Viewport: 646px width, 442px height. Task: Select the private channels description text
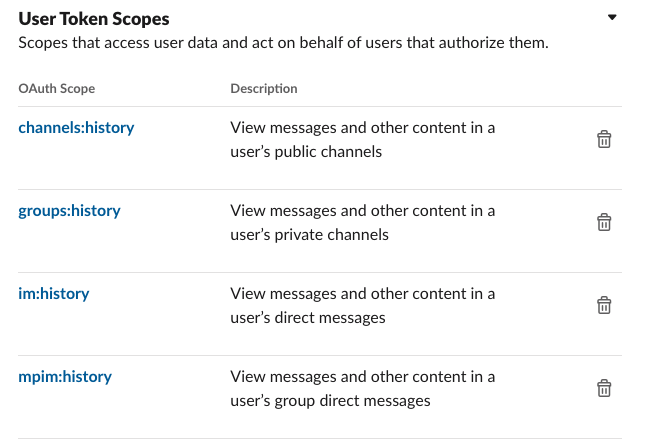click(363, 223)
